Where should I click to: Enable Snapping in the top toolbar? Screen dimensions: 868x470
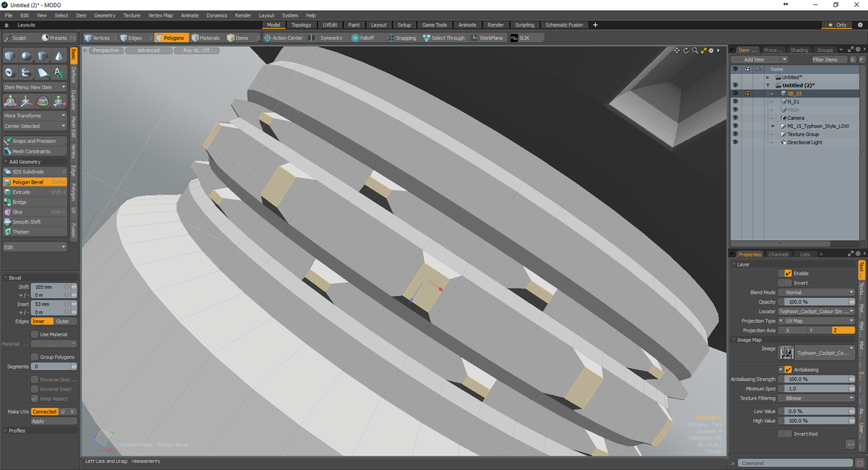(x=401, y=38)
